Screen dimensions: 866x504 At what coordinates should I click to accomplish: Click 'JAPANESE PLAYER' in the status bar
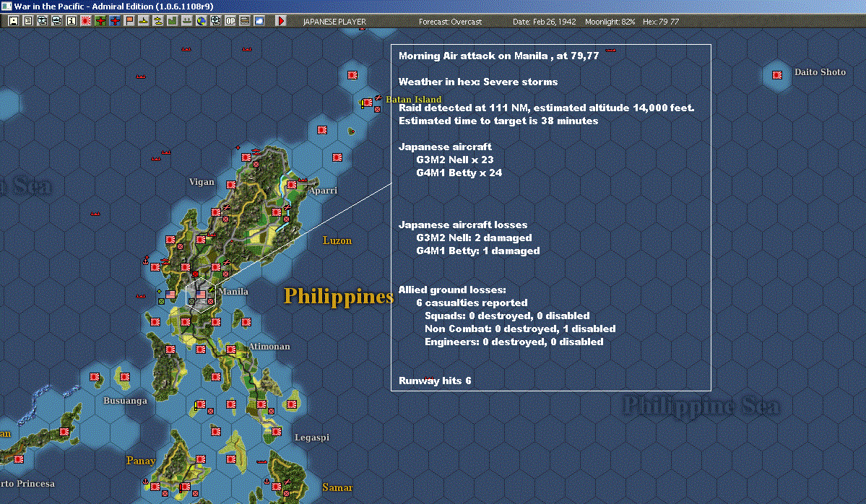[334, 22]
